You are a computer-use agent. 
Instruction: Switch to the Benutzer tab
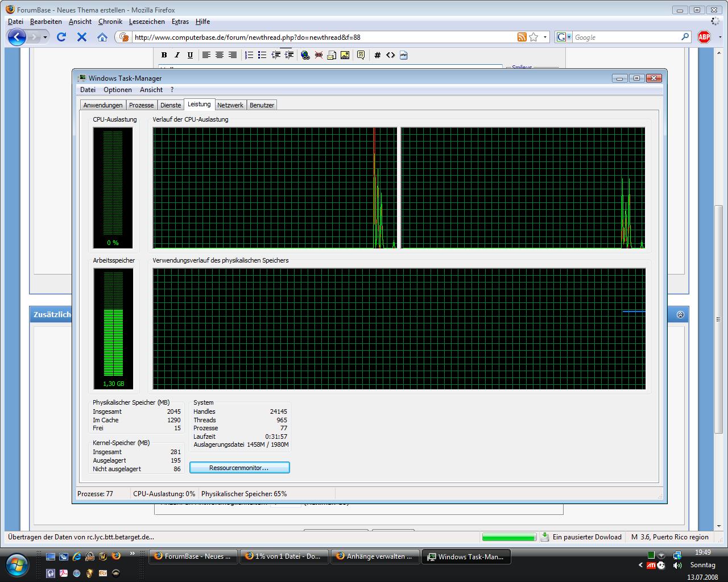[x=262, y=105]
